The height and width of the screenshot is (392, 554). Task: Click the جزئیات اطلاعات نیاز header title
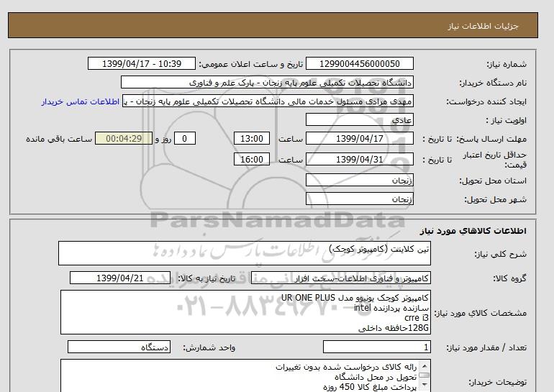483,26
